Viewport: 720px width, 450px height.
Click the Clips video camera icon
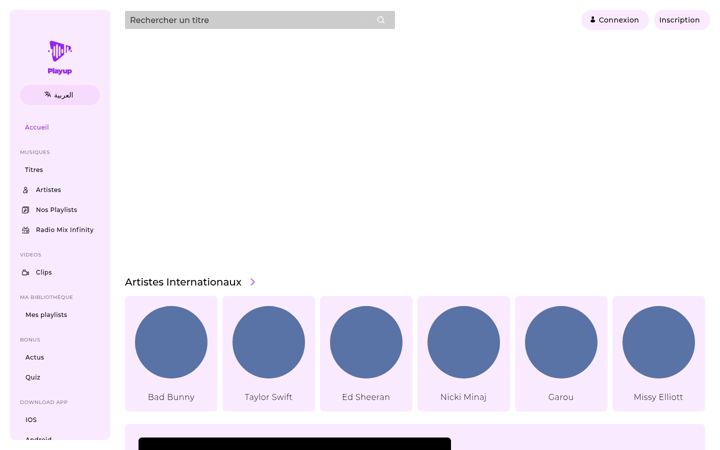click(x=26, y=272)
